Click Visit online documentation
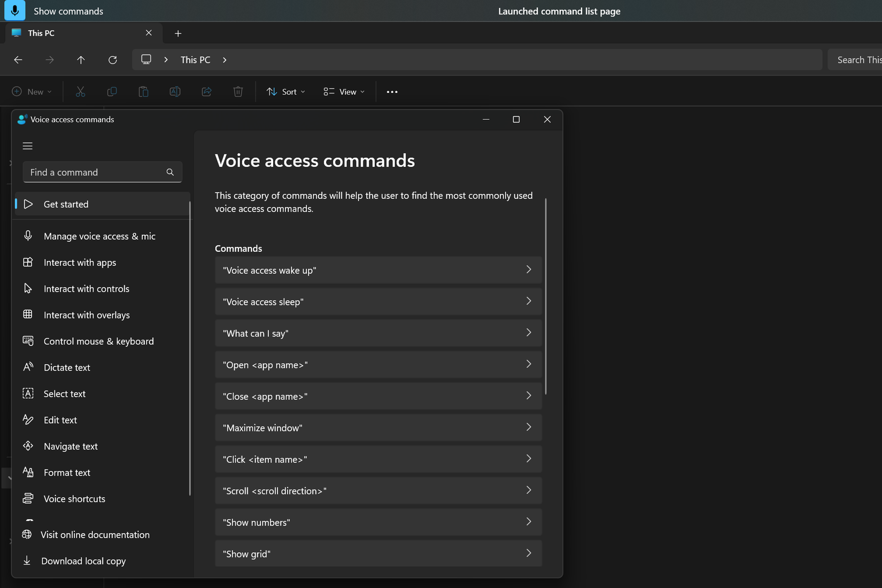Viewport: 882px width, 588px height. [95, 535]
